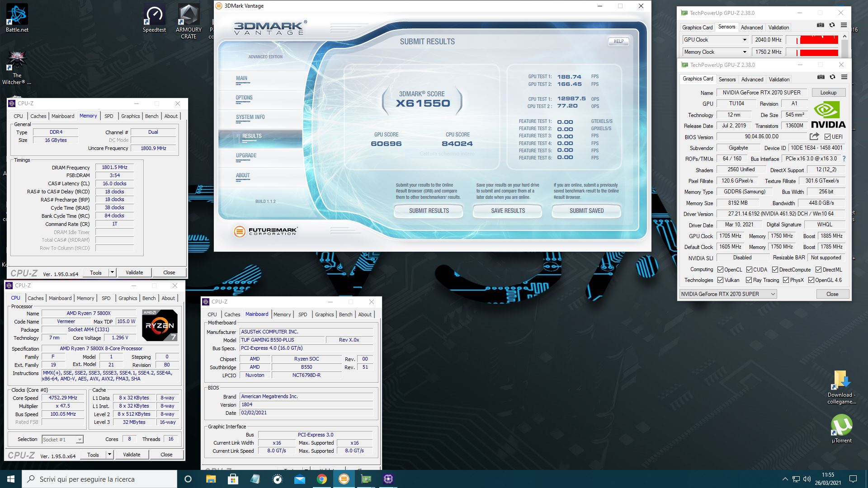Screen dimensions: 868x488
Task: Launch the ARMOURY CRATE desktop shortcut
Action: point(189,21)
